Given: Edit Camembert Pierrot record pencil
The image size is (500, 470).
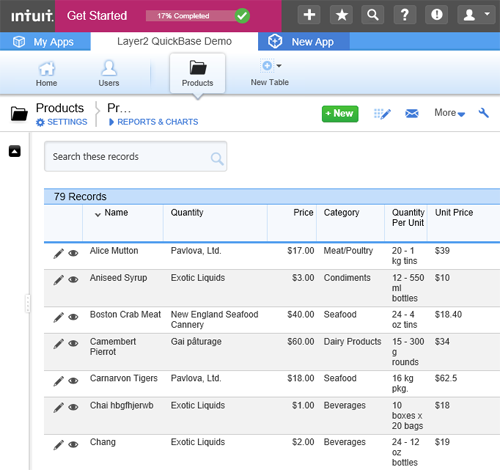Looking at the screenshot, I should pos(58,343).
